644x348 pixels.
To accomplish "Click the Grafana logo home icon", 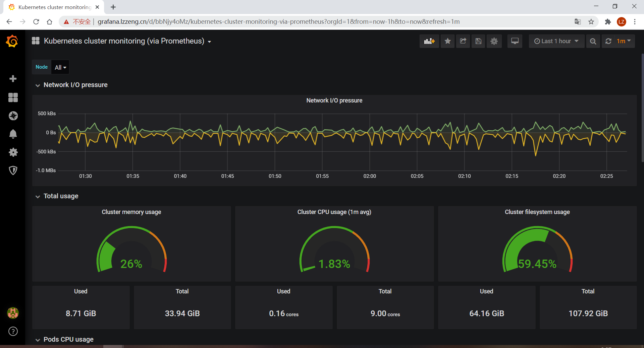I will coord(12,41).
